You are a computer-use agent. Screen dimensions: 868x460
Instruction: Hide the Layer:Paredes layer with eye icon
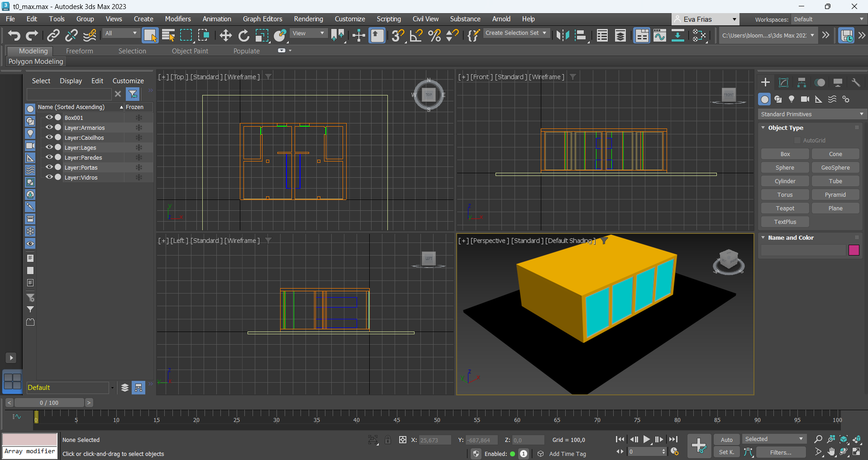point(49,157)
